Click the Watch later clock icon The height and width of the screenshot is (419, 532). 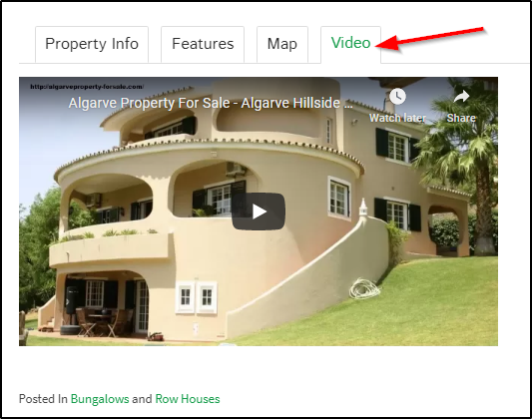pyautogui.click(x=397, y=97)
